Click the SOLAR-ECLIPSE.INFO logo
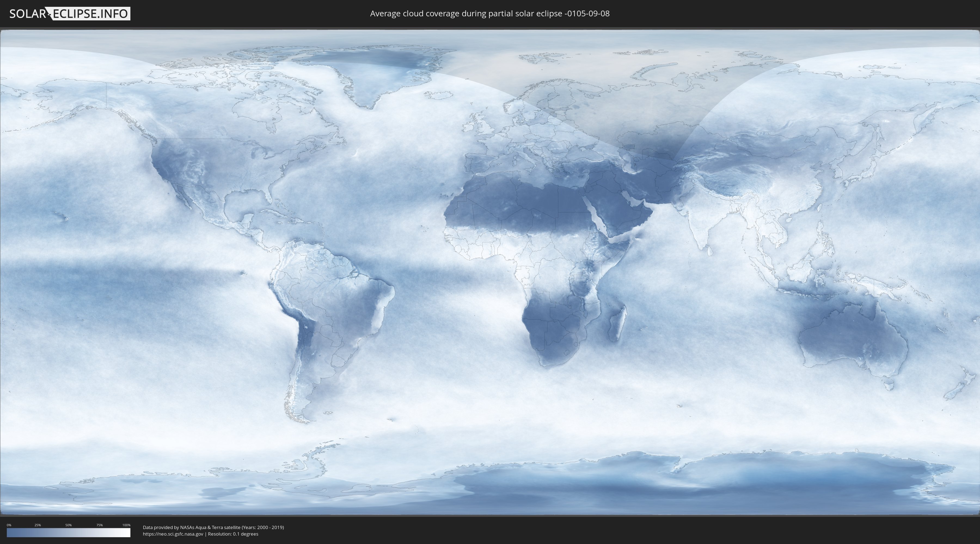The height and width of the screenshot is (544, 980). [70, 14]
